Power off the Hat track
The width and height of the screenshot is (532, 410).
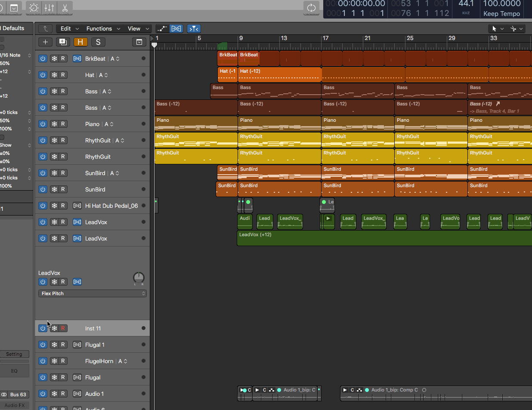42,74
